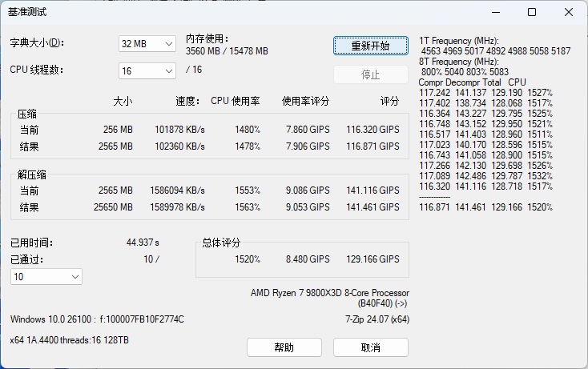Click the 取消 cancel button

pos(370,347)
